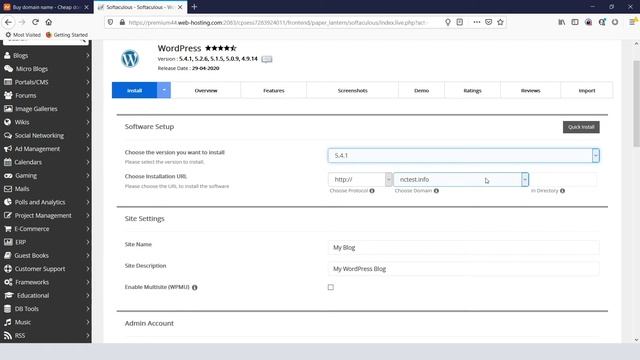Click the WordPress logo
Viewport: 640px width, 360px height.
(130, 58)
